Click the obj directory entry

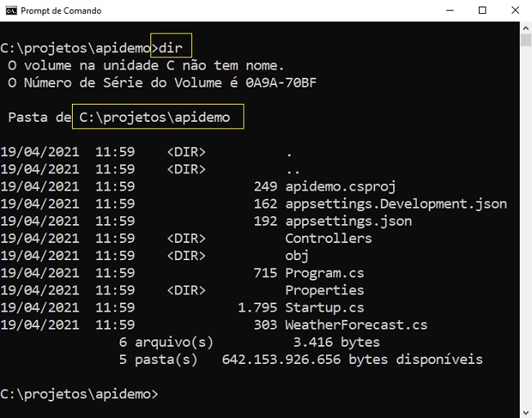coord(297,256)
